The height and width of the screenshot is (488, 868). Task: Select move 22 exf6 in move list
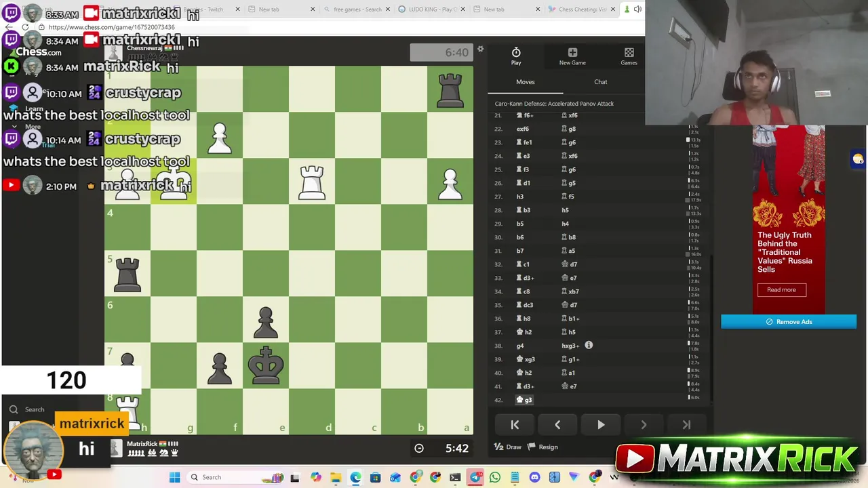pos(523,129)
